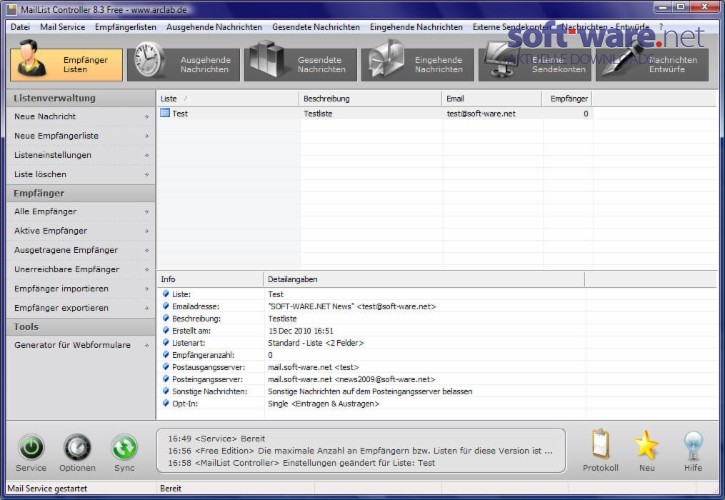This screenshot has width=725, height=500.
Task: Expand Neue Empfängerliste arrow
Action: click(x=147, y=136)
